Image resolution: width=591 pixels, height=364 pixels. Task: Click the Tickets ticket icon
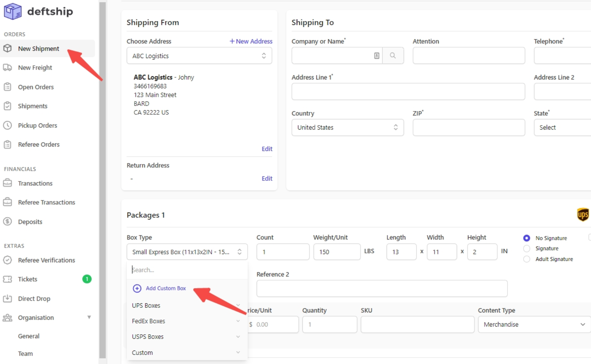[8, 279]
